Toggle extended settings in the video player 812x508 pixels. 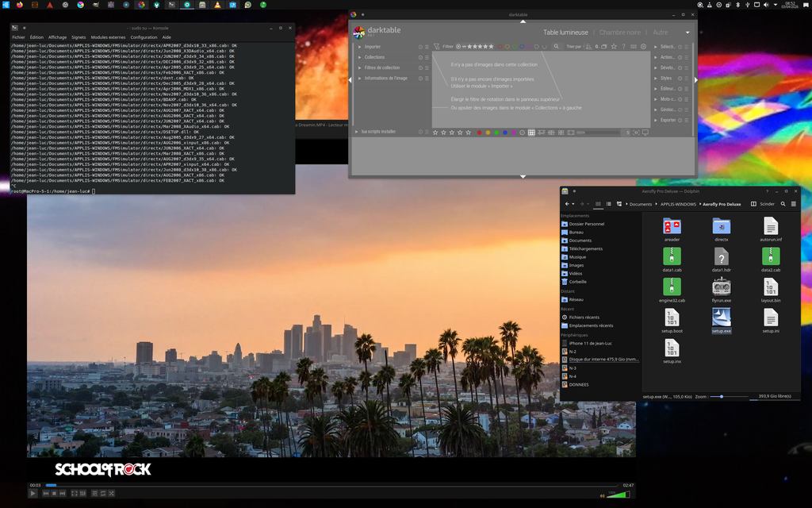(82, 494)
